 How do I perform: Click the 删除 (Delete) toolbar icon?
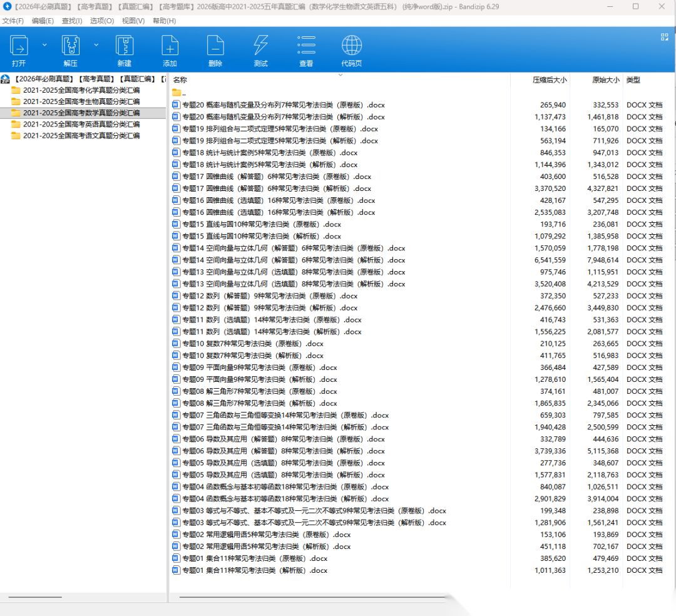215,46
